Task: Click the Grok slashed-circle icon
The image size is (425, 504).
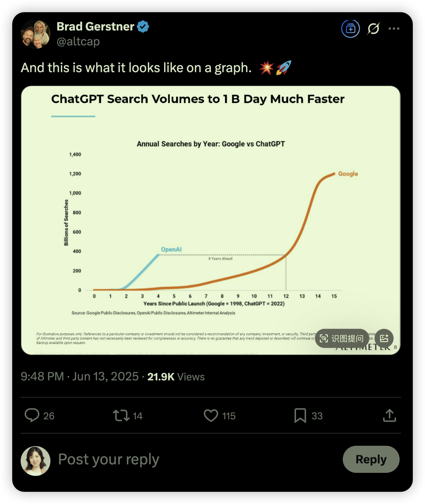Action: coord(373,29)
